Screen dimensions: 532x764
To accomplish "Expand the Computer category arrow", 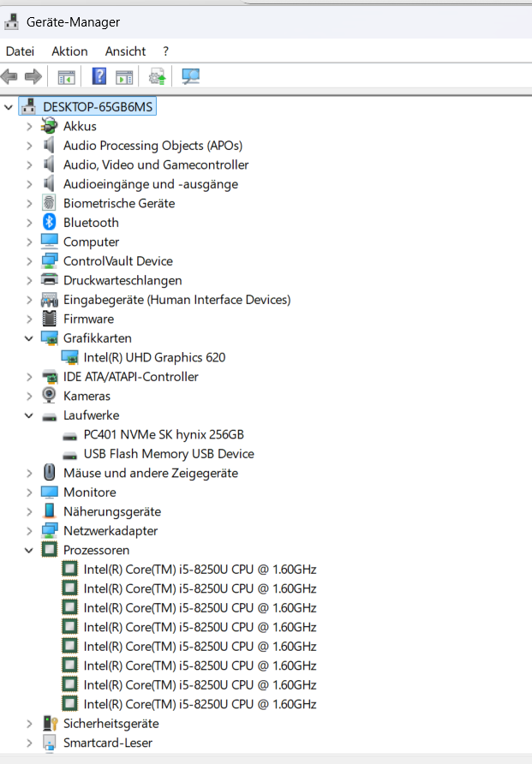I will coord(29,242).
